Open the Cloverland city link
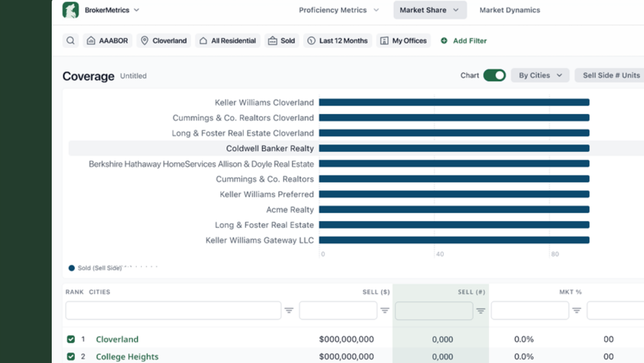644x363 pixels. coord(117,339)
